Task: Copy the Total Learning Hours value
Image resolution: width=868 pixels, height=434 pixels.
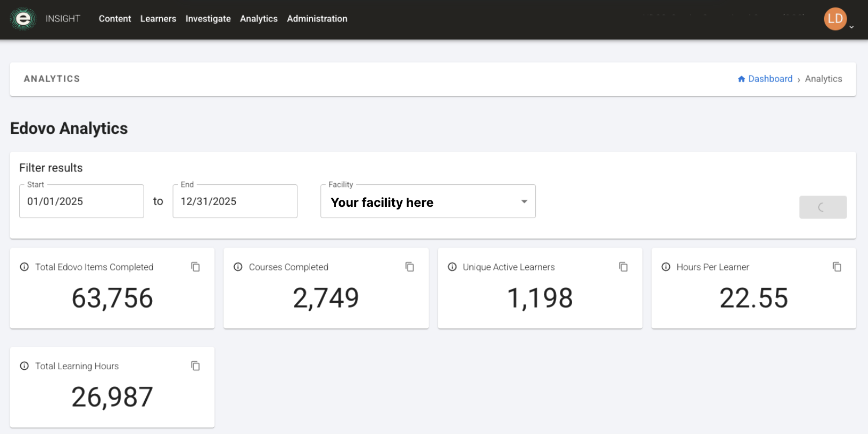Action: click(x=196, y=366)
